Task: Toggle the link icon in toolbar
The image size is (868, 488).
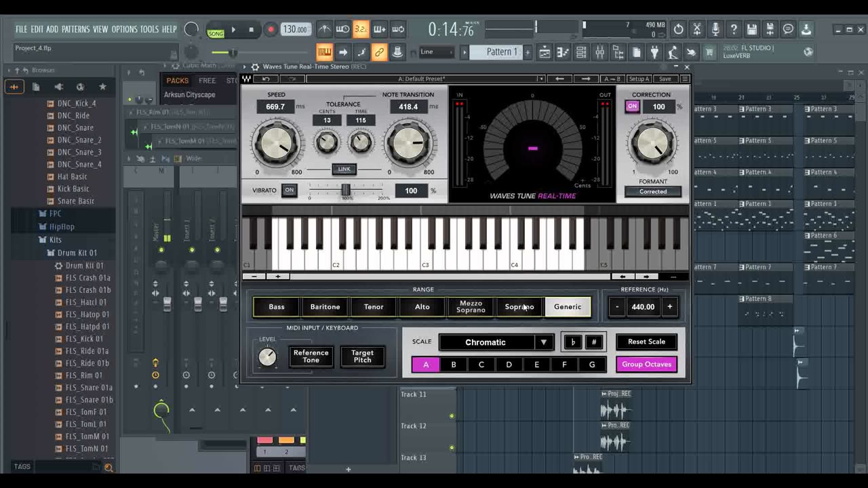Action: (380, 52)
